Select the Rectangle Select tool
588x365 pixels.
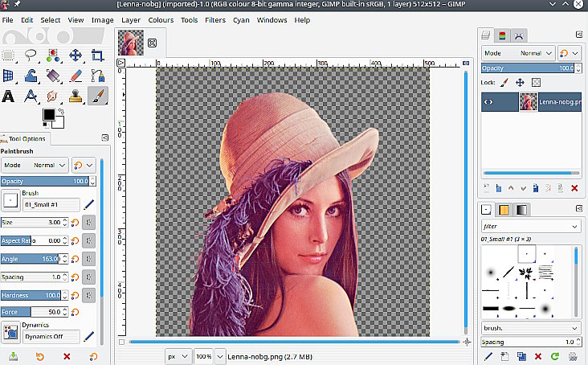[8, 55]
